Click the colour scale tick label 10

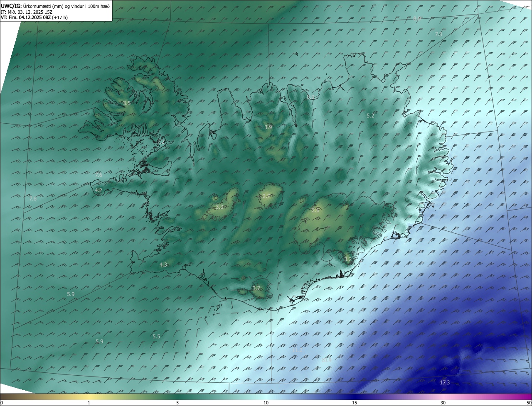coord(266,403)
